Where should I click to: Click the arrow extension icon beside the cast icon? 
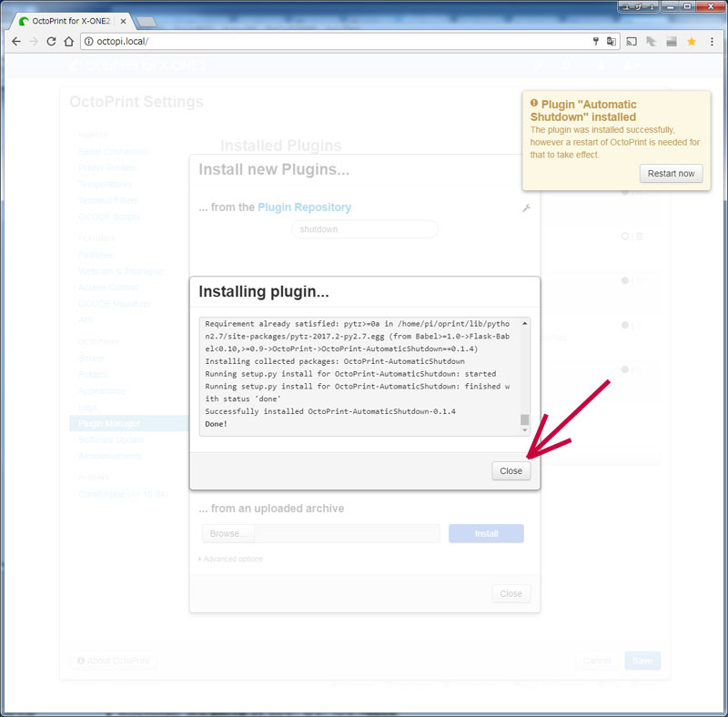[651, 41]
